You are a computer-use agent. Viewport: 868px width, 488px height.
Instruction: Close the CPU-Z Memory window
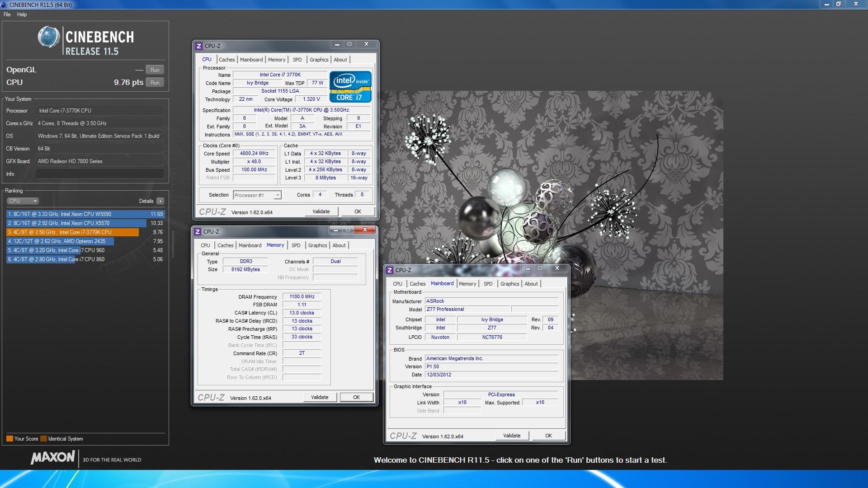[365, 230]
